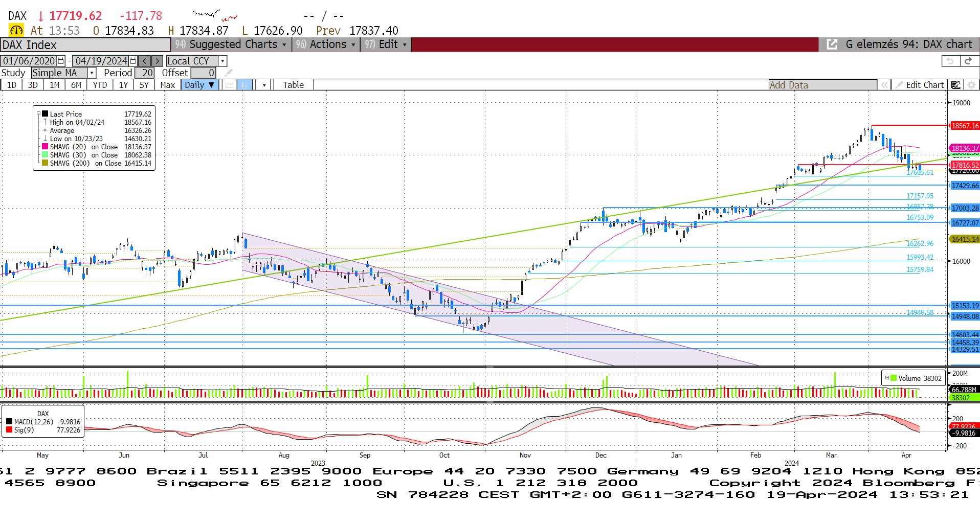Click the Average marker icon in legend
Image resolution: width=980 pixels, height=523 pixels.
tap(45, 130)
